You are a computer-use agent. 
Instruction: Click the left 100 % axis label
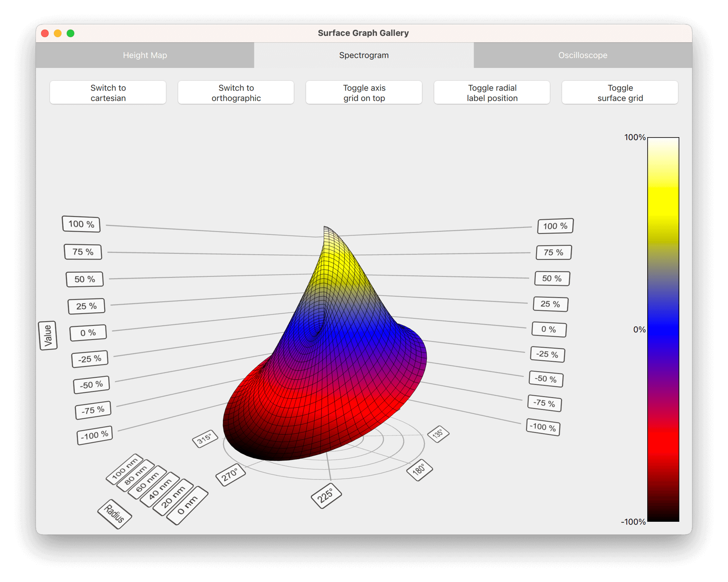tap(81, 224)
